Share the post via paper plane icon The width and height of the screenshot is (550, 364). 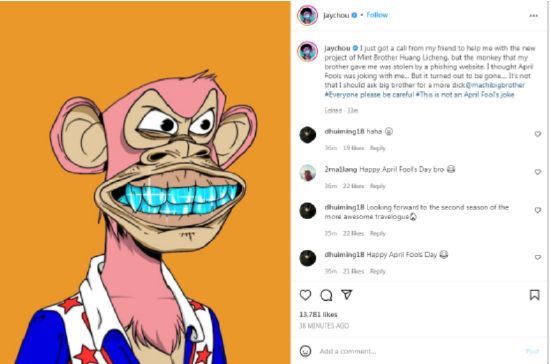347,295
